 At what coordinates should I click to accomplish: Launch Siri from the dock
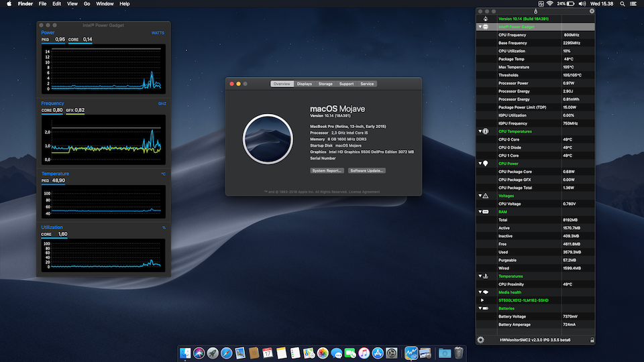click(x=199, y=353)
